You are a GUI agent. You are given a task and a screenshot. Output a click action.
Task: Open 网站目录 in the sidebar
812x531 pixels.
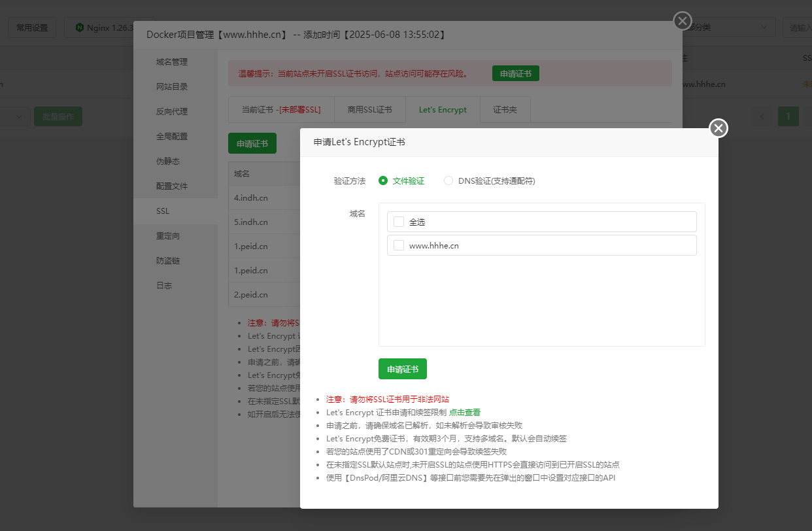coord(175,87)
